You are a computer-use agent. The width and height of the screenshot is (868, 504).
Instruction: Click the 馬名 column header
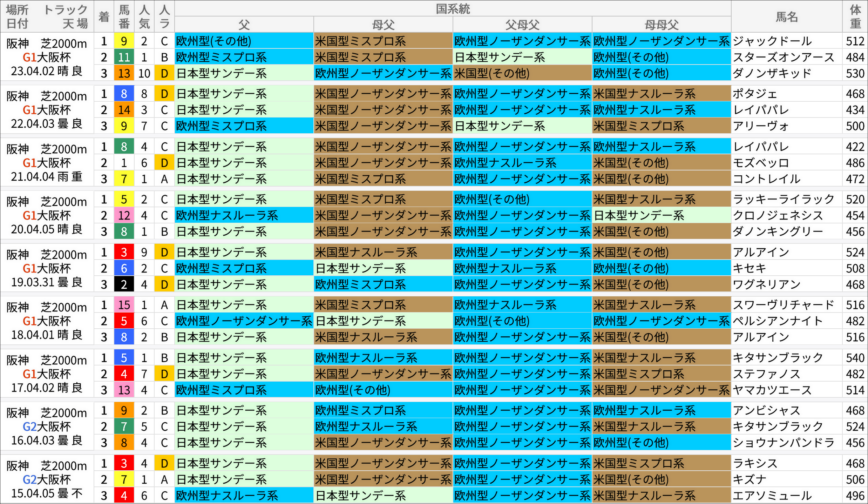(787, 16)
